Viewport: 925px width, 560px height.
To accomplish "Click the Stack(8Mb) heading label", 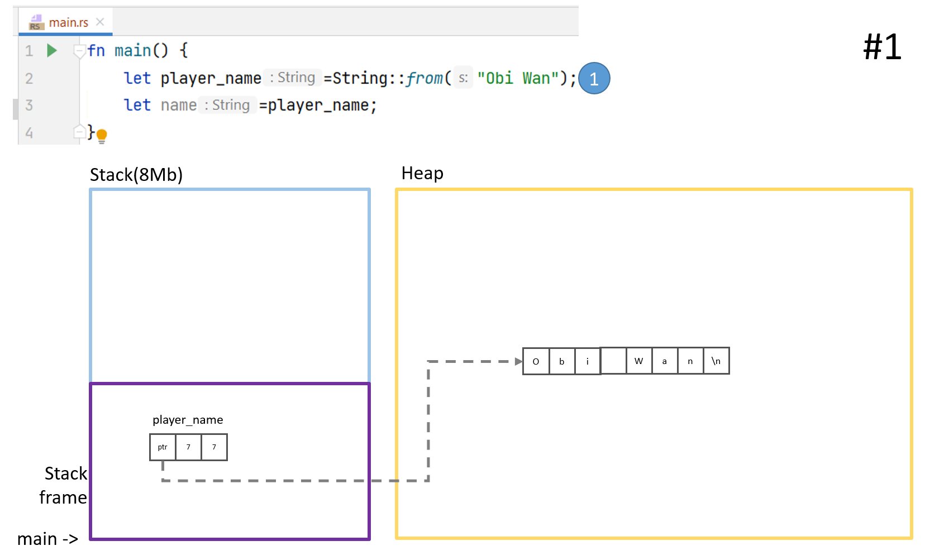I will click(x=136, y=175).
